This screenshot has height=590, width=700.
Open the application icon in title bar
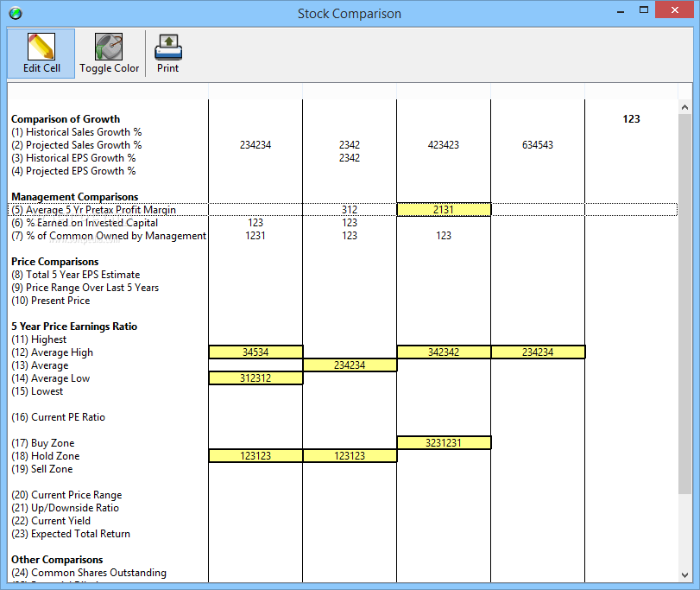click(x=16, y=14)
